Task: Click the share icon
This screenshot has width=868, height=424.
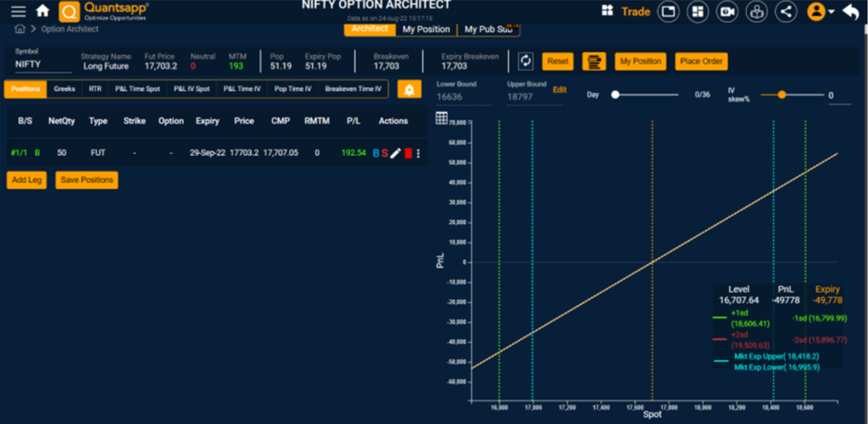Action: [x=786, y=11]
